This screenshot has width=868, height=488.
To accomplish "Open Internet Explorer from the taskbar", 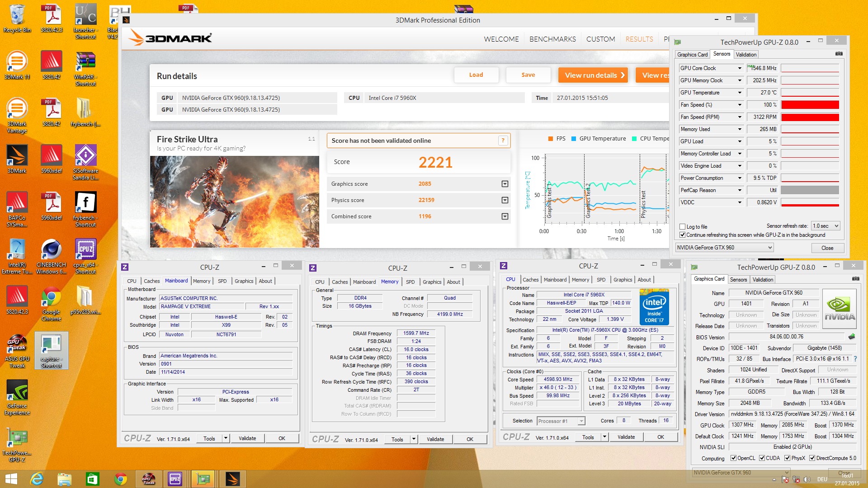I will pos(37,479).
